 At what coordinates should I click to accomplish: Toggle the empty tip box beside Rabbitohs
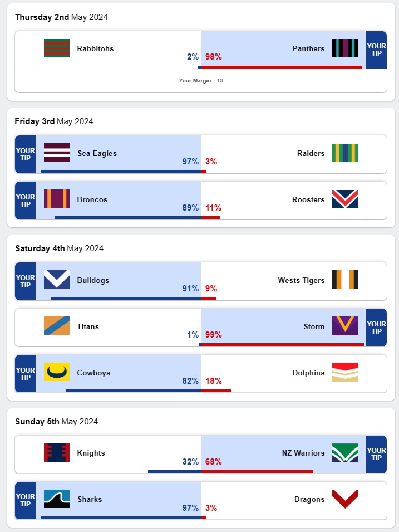click(26, 50)
